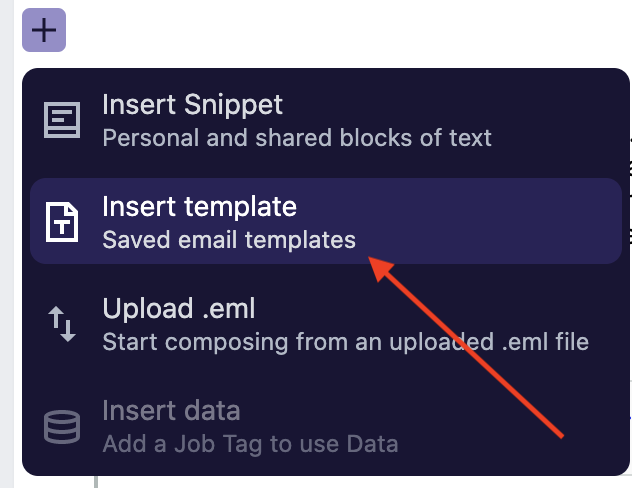Click blank area right of Insert Snippet title
632x488 pixels.
tap(443, 106)
